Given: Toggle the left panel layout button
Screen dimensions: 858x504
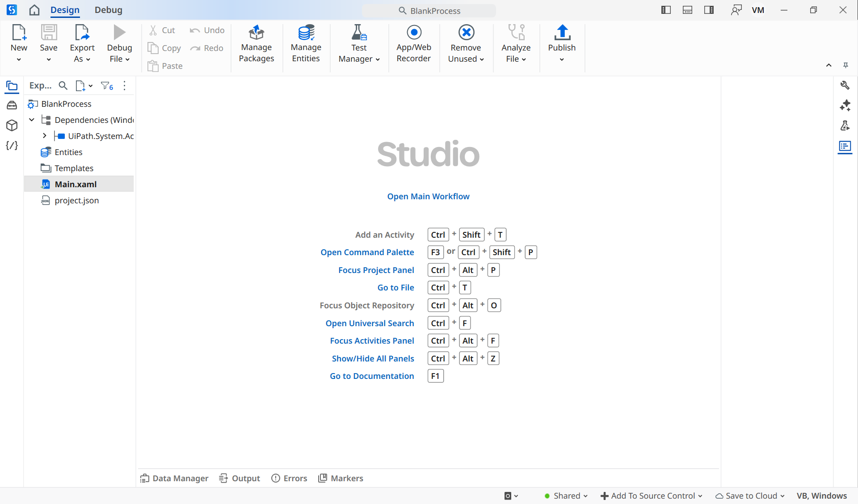Looking at the screenshot, I should pos(666,10).
